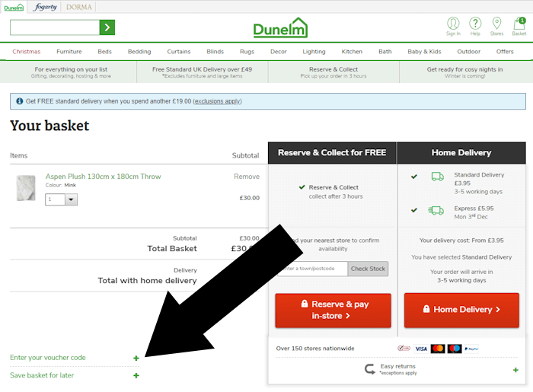Viewport: 533px width, 392px height.
Task: Click Reserve & pay in-store button
Action: coord(334,311)
